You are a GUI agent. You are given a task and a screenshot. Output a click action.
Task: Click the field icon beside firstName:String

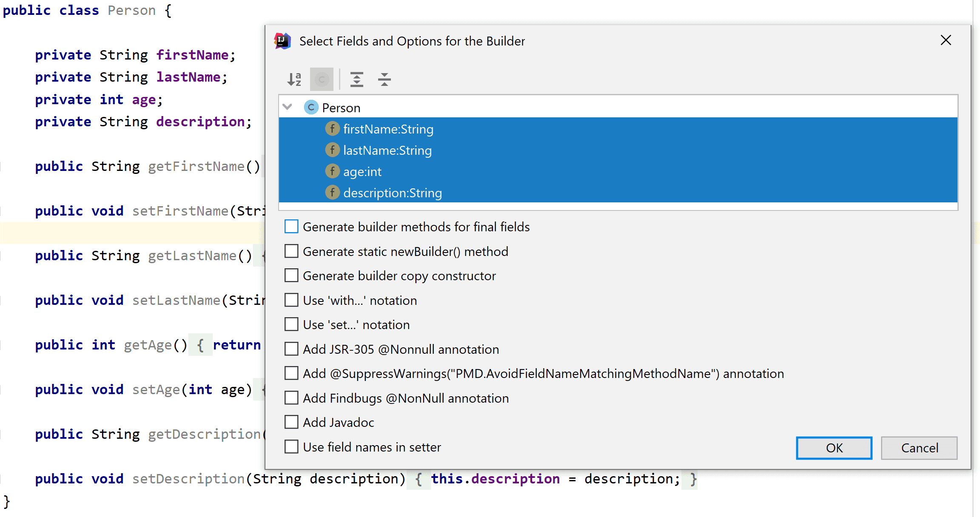(x=332, y=129)
